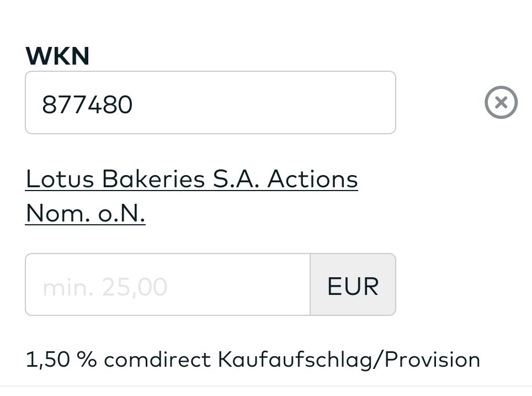
Task: Place cursor in the savings amount input
Action: [167, 285]
